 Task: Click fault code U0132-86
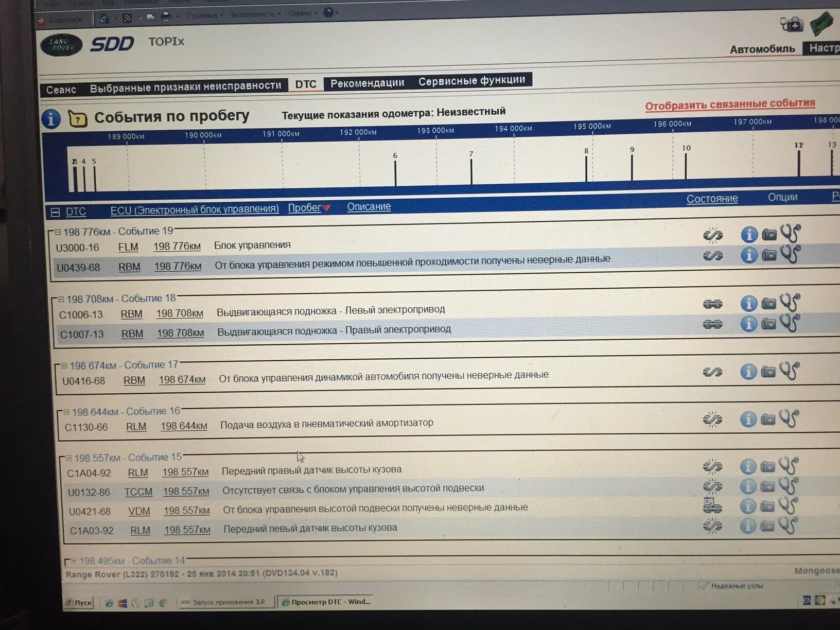(x=89, y=493)
